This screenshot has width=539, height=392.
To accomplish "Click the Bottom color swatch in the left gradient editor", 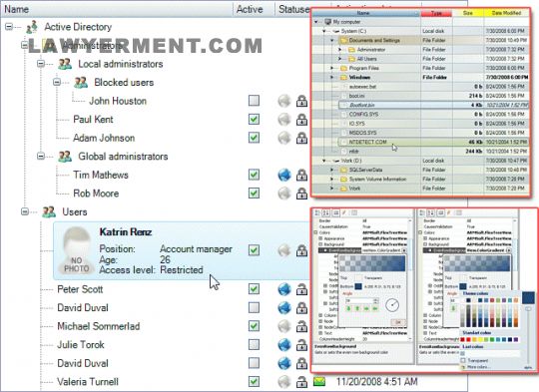I will tap(358, 286).
